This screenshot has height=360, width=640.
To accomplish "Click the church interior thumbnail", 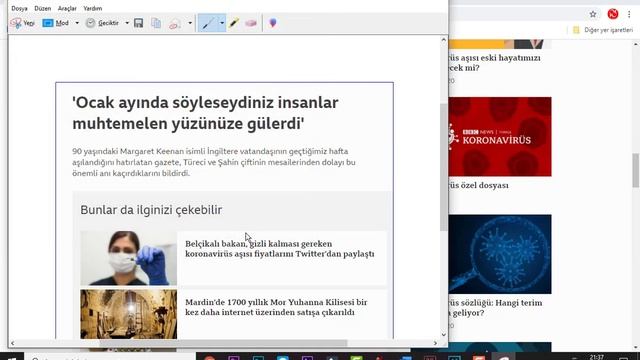I will 129,314.
